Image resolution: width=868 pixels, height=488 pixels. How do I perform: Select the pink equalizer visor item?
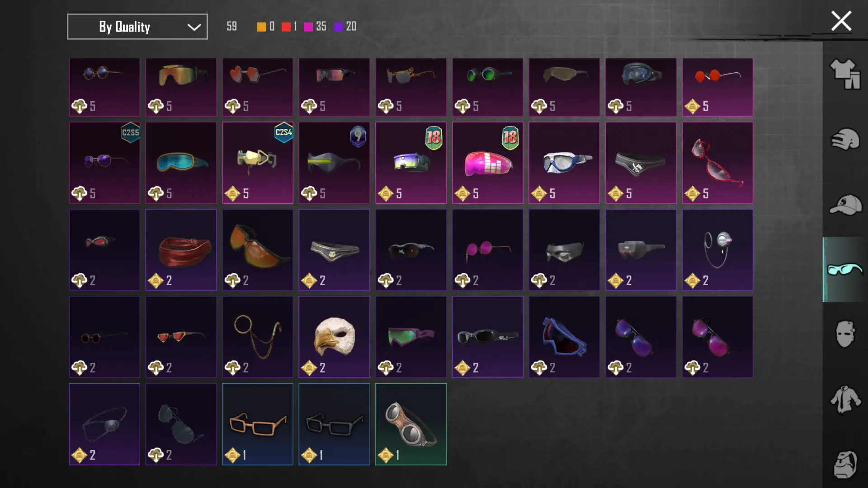487,163
